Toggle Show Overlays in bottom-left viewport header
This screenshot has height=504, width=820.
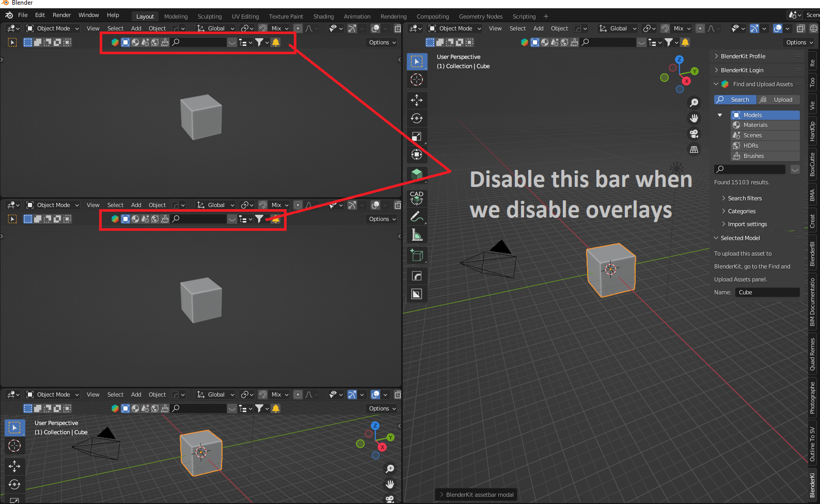[375, 395]
